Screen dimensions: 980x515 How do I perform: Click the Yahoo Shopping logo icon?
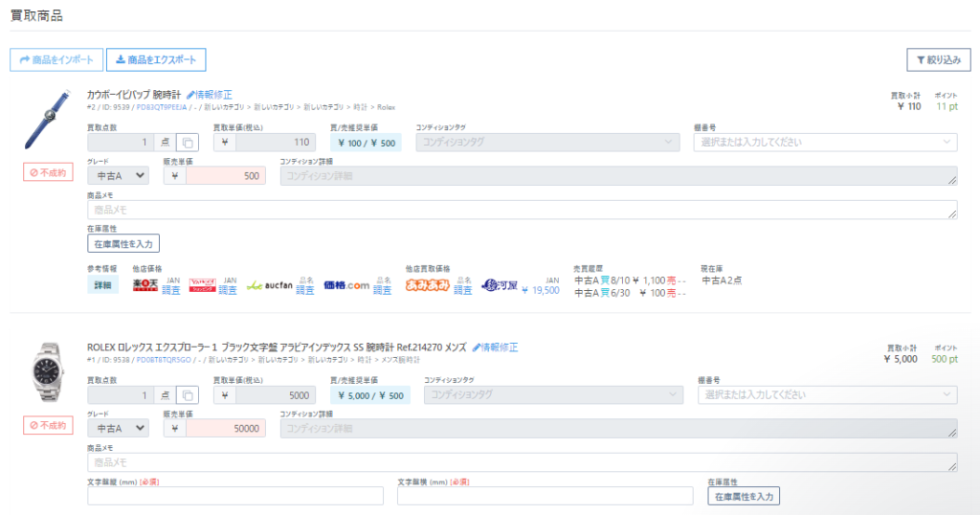point(202,285)
